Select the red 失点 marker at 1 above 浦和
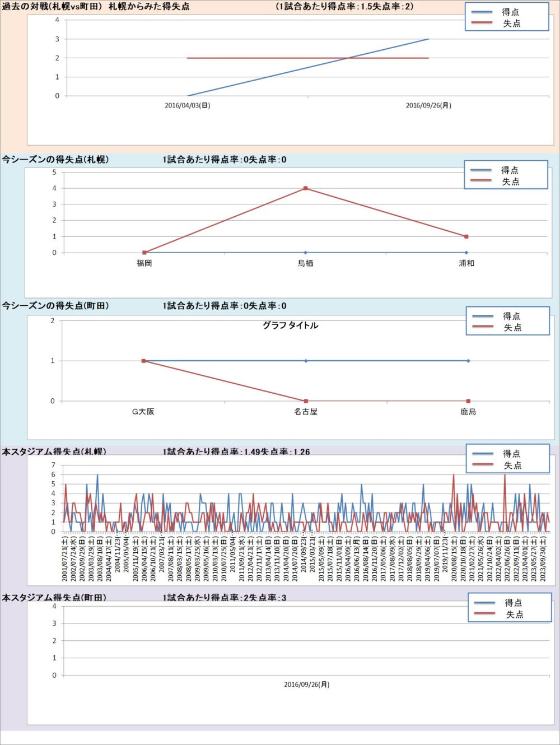The height and width of the screenshot is (745, 560). pos(466,236)
